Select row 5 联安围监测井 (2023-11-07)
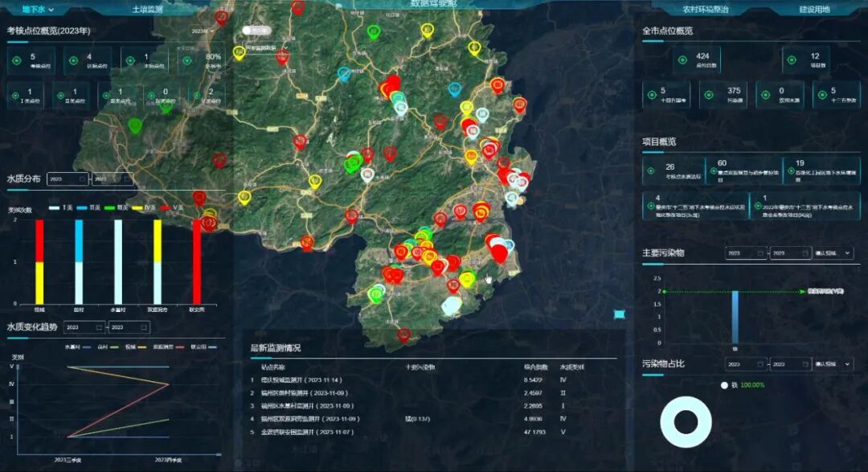The width and height of the screenshot is (868, 472). pyautogui.click(x=433, y=432)
